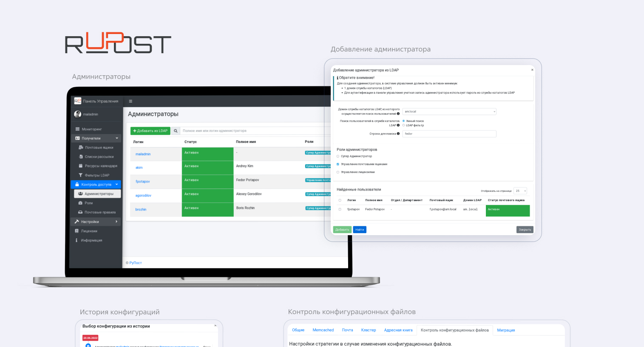Open the items per page dropdown showing 25
Image resolution: width=644 pixels, height=347 pixels.
[x=520, y=191]
